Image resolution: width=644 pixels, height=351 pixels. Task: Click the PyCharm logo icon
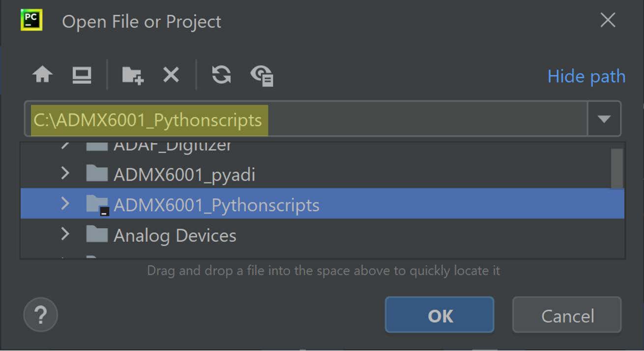31,20
